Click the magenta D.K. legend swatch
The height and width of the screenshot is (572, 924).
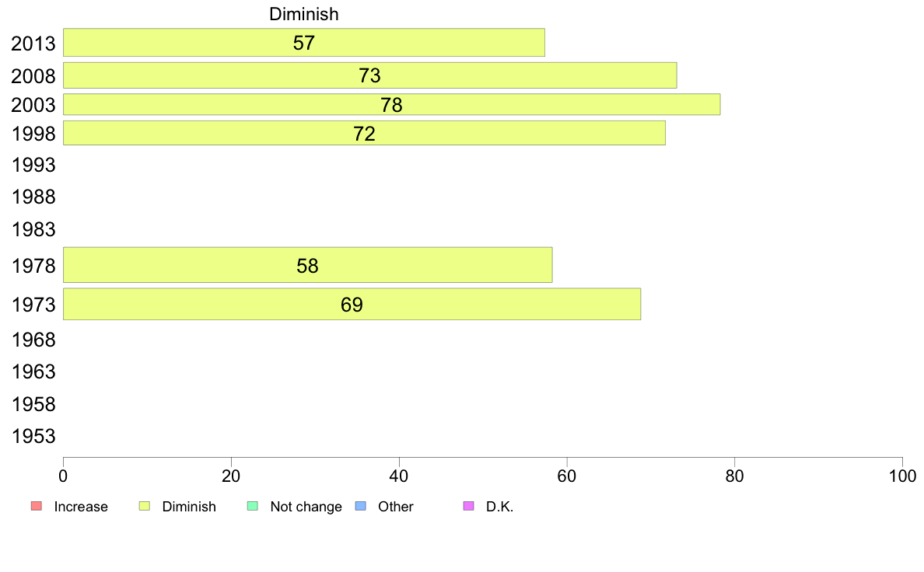(x=469, y=506)
